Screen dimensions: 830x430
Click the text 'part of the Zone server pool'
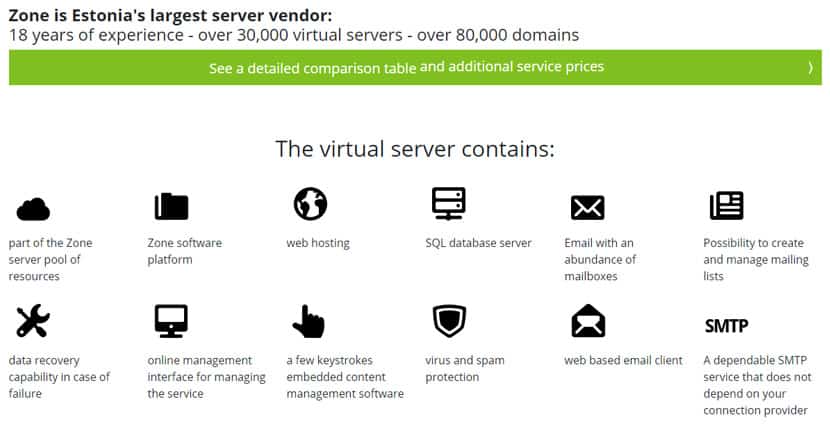[50, 259]
